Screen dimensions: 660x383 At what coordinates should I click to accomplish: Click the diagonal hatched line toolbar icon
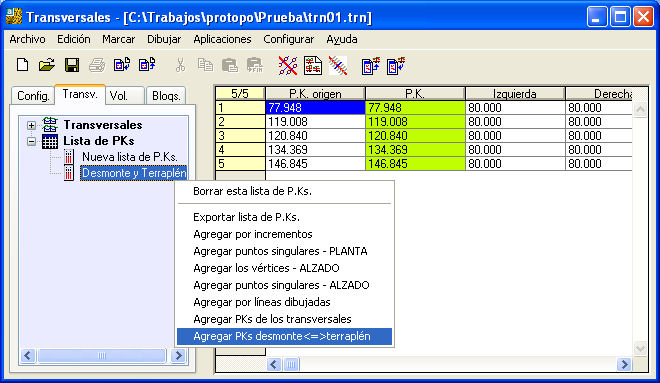(x=338, y=66)
